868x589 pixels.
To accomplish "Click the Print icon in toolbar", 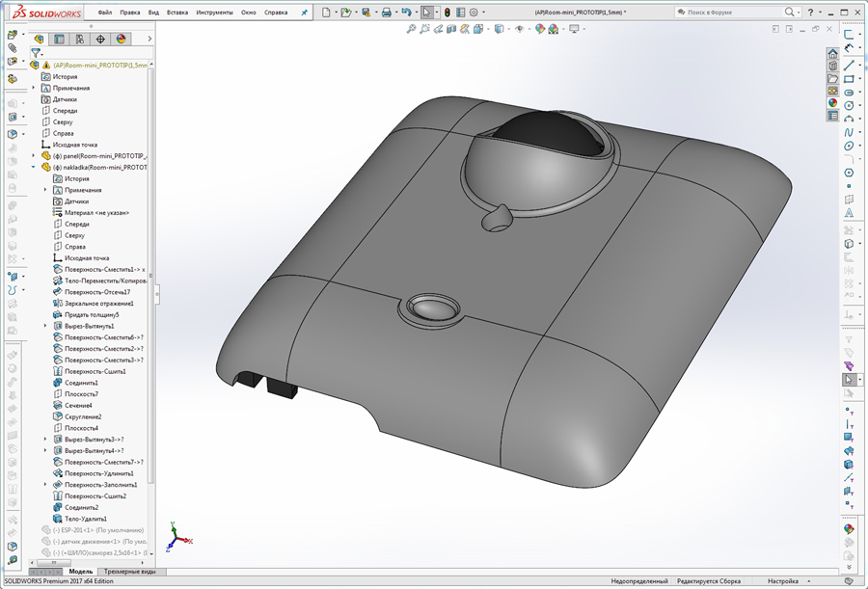I will pos(386,13).
